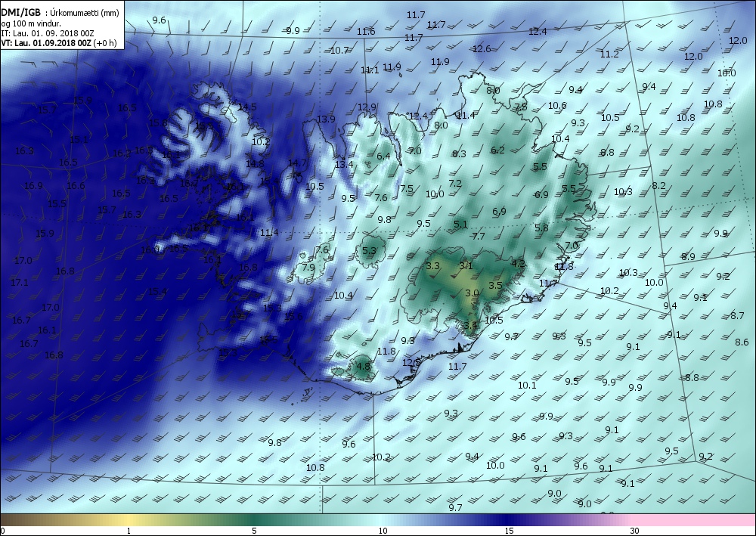Image resolution: width=756 pixels, height=536 pixels.
Task: Click the 12.9 value on the map
Action: coord(367,107)
